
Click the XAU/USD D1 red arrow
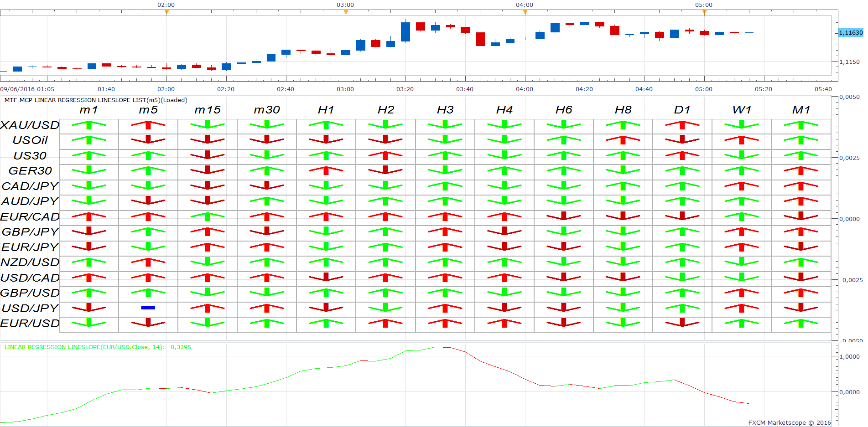coord(682,124)
